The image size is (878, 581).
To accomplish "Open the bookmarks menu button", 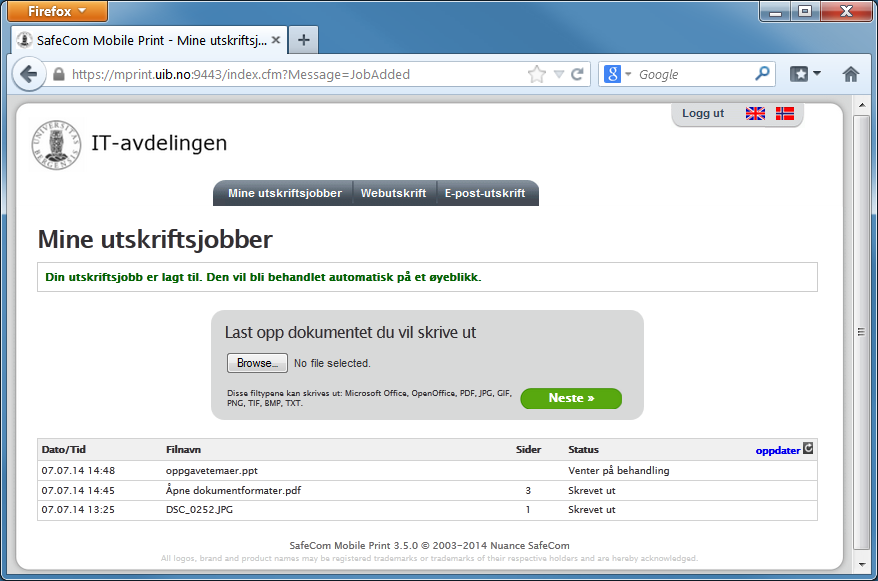I will pos(805,75).
